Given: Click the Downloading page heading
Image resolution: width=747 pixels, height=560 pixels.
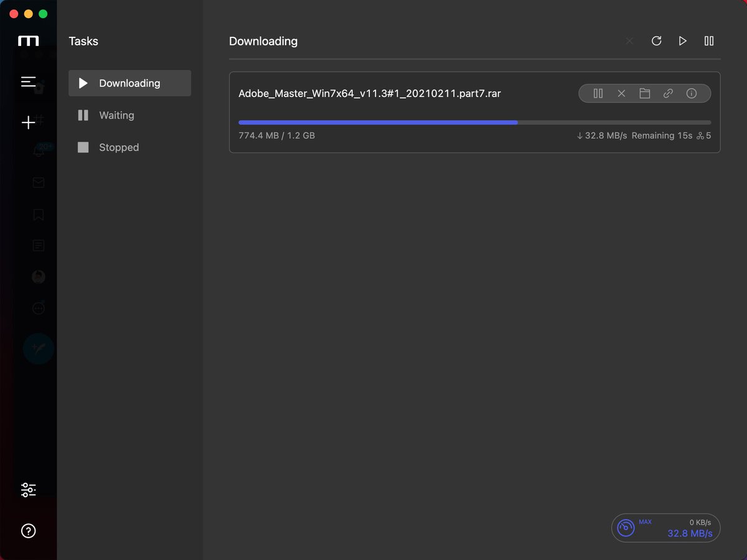Looking at the screenshot, I should [263, 41].
